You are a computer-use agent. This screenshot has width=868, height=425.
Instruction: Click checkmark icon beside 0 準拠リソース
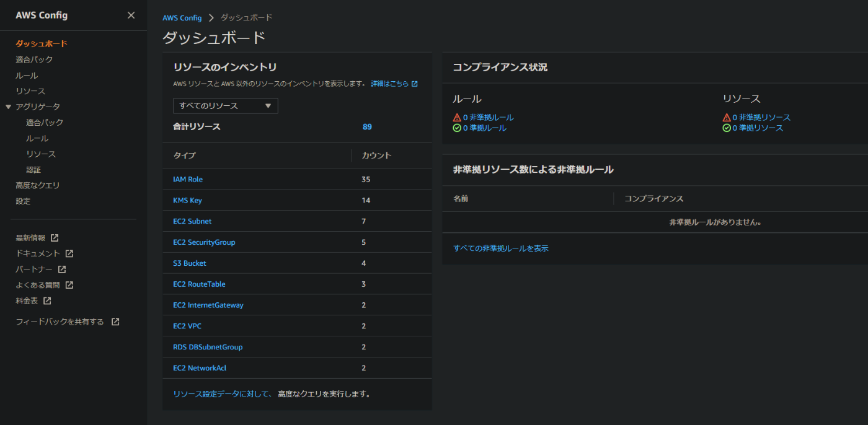click(x=727, y=128)
